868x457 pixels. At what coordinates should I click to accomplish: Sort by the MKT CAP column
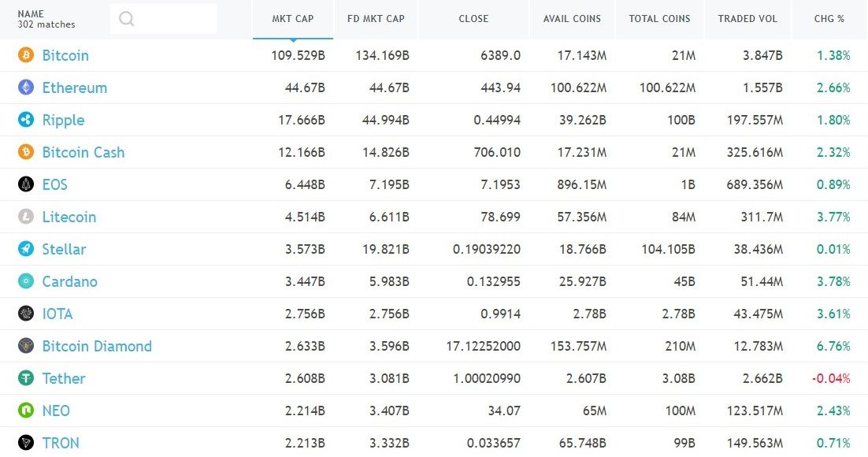point(293,18)
